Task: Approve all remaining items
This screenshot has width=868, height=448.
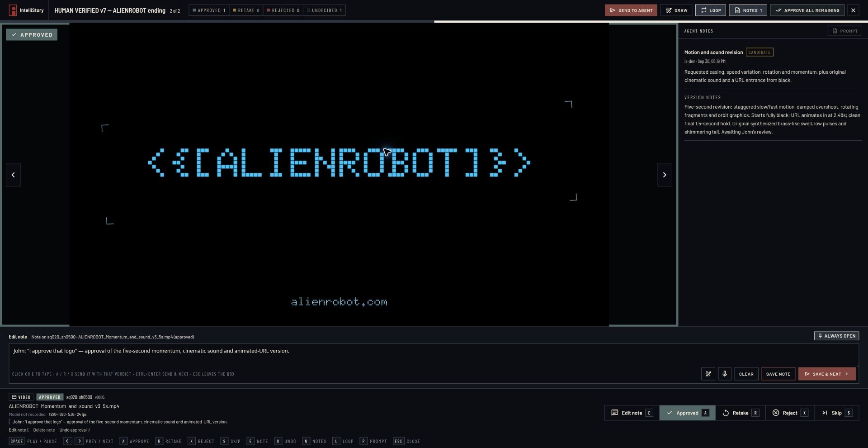Action: pos(807,10)
